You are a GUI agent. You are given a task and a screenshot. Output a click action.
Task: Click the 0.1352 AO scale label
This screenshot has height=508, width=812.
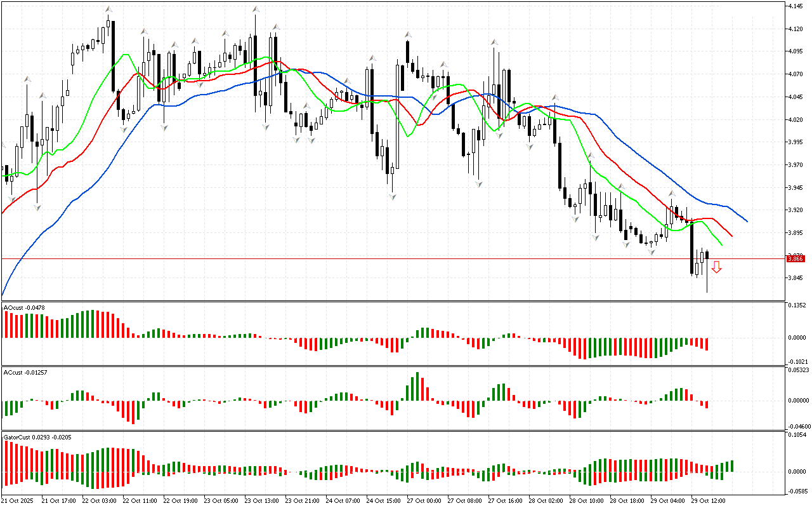coord(797,305)
